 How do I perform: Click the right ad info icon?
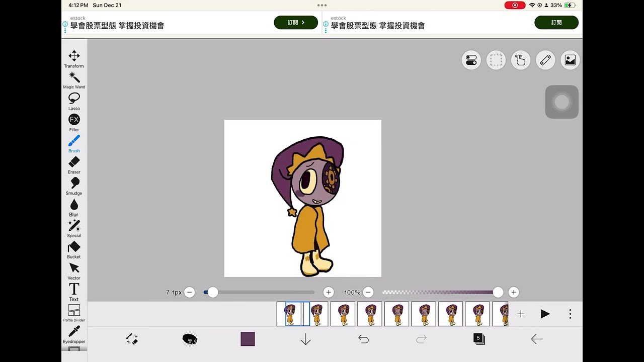[x=326, y=24]
